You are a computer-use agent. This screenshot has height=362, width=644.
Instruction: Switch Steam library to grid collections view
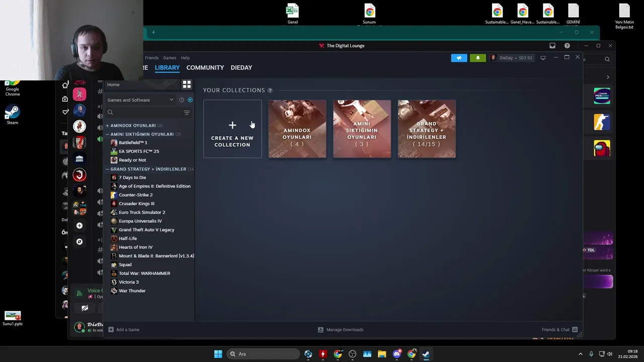point(187,84)
